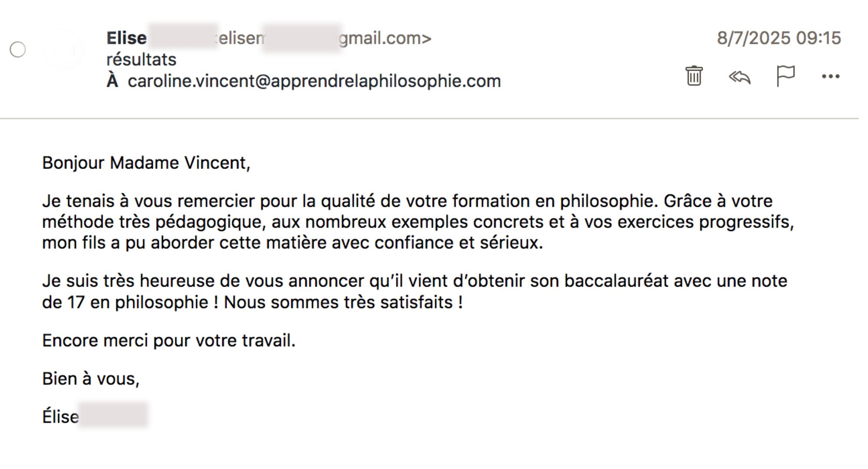Open the three-dot more actions menu
This screenshot has height=469, width=868.
(830, 77)
